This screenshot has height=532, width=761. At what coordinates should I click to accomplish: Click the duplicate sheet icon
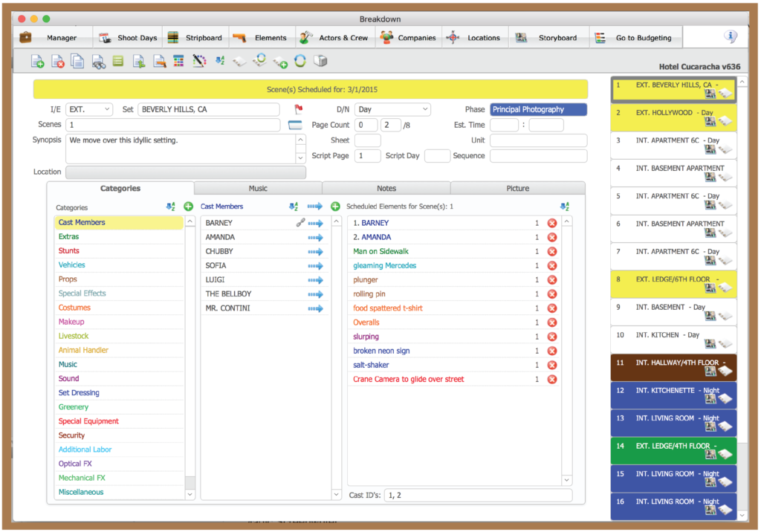[x=77, y=61]
